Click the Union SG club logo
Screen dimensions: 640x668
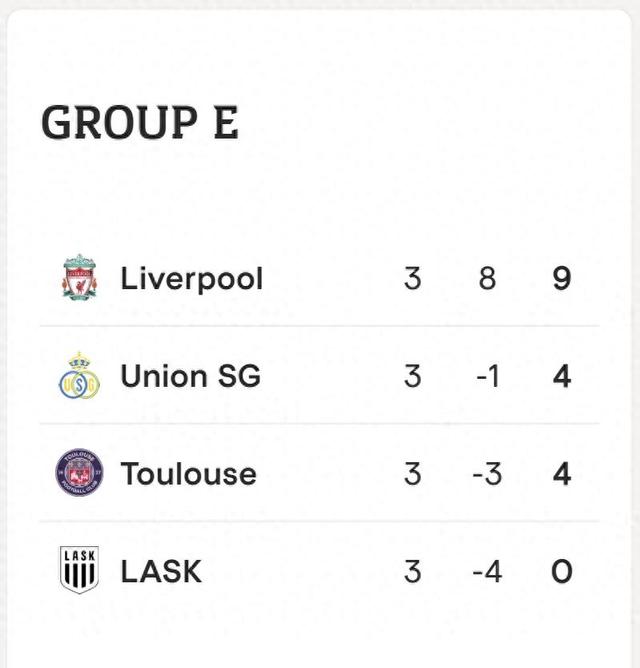(x=79, y=376)
